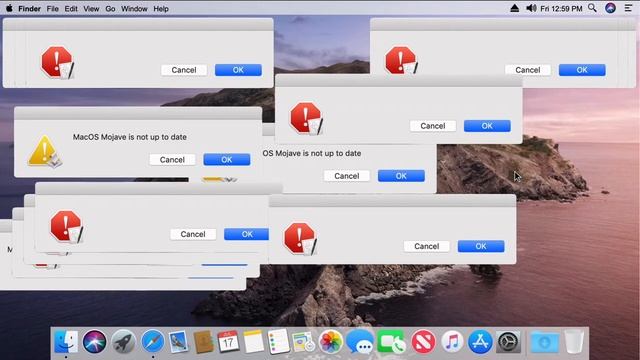Click the full 'MacOS Mojave is not up to date' message

(x=130, y=137)
